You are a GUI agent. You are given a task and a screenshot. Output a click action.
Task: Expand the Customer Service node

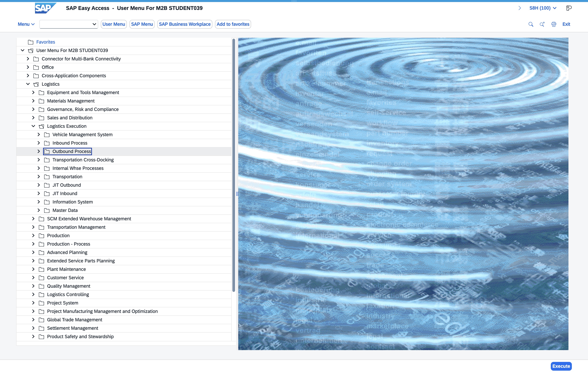point(33,278)
